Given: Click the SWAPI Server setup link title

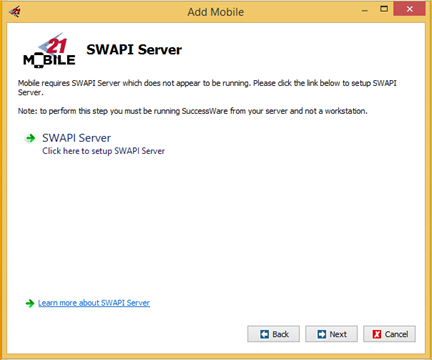Looking at the screenshot, I should (76, 138).
